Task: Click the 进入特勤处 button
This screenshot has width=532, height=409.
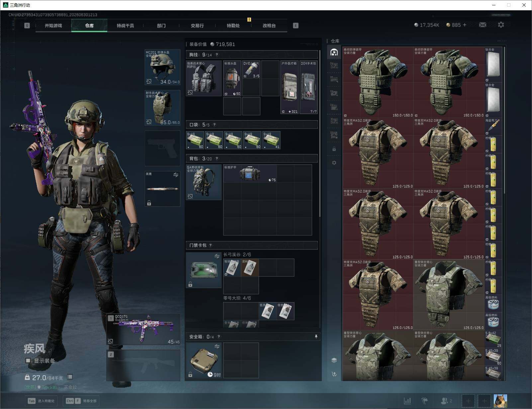Action: tap(42, 401)
